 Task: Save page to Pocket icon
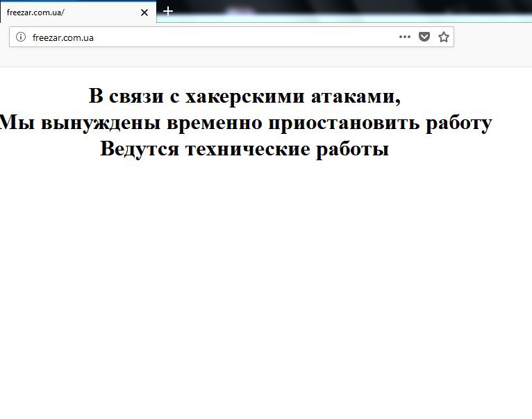pyautogui.click(x=424, y=37)
